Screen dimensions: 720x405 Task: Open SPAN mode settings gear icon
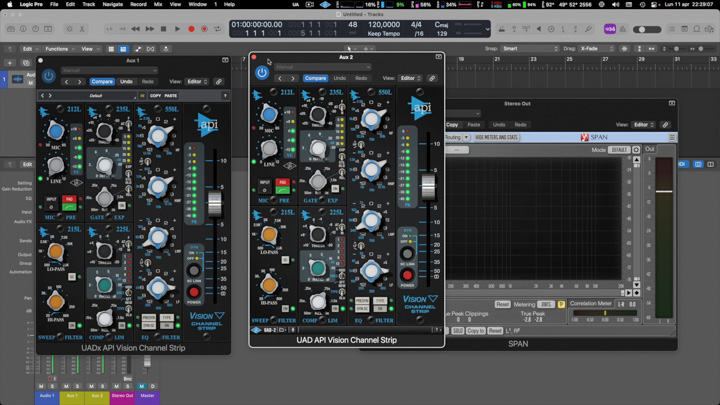636,150
